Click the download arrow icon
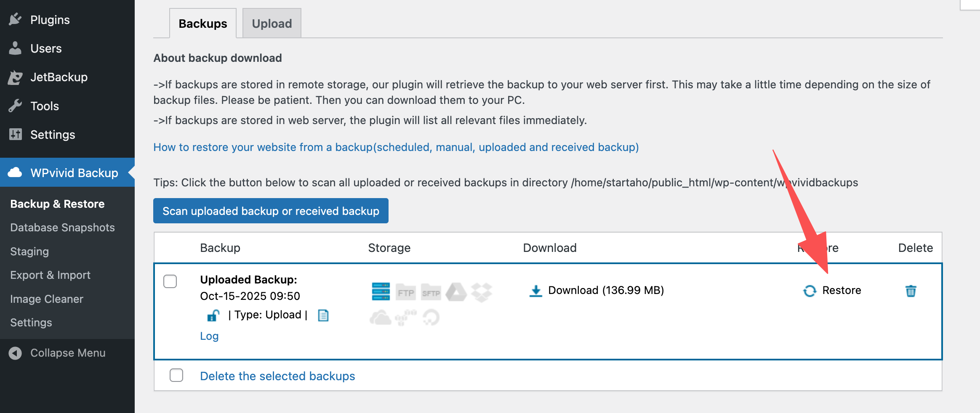 (x=535, y=291)
